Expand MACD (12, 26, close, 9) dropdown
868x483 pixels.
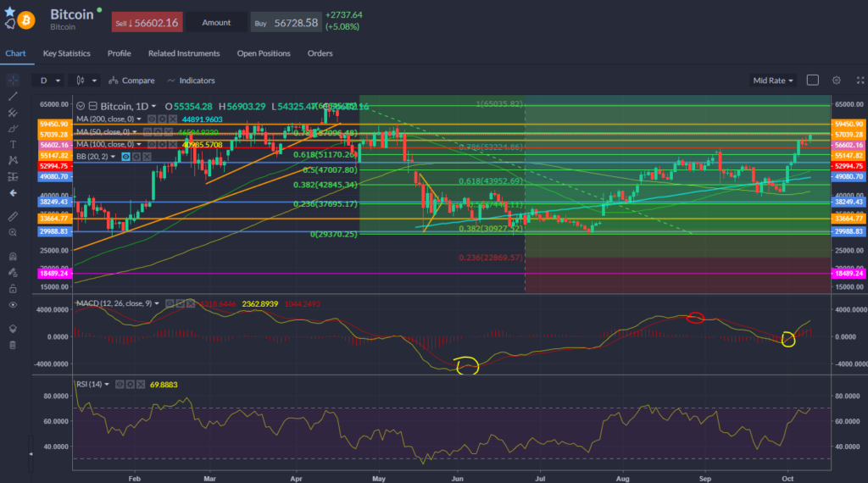(x=157, y=303)
